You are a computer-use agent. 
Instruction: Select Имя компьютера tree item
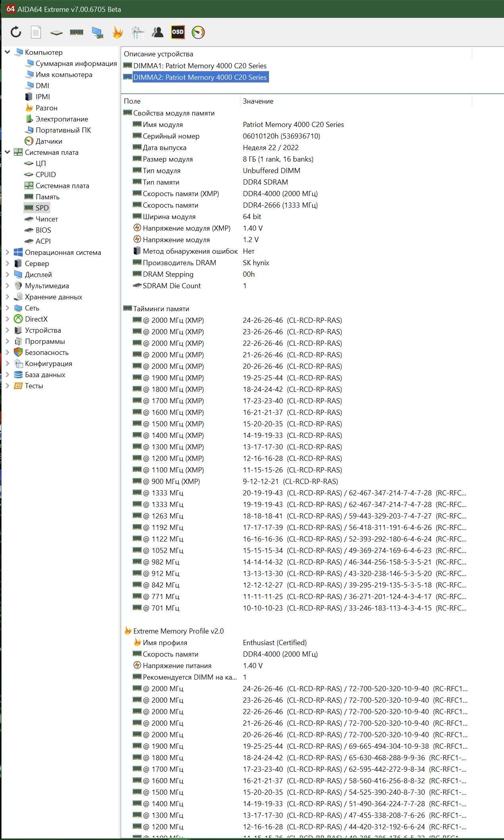coord(64,75)
